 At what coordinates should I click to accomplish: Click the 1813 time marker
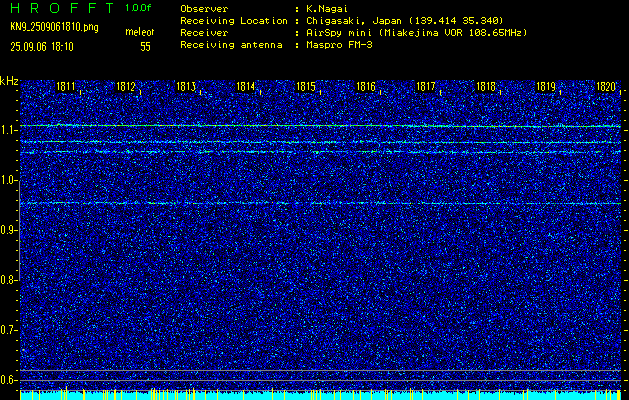tap(186, 87)
